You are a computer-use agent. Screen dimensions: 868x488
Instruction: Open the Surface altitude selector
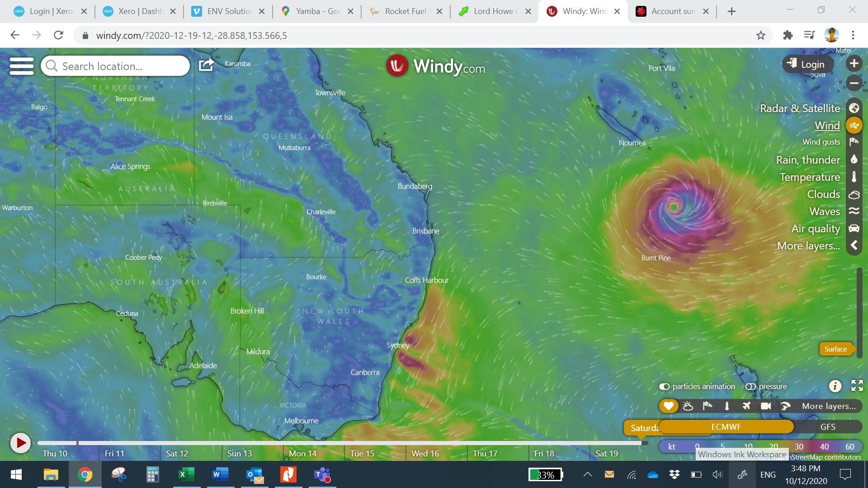tap(835, 349)
